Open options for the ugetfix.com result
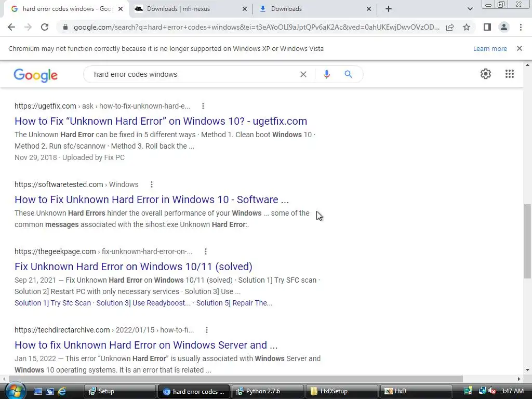This screenshot has height=399, width=532. pos(203,106)
